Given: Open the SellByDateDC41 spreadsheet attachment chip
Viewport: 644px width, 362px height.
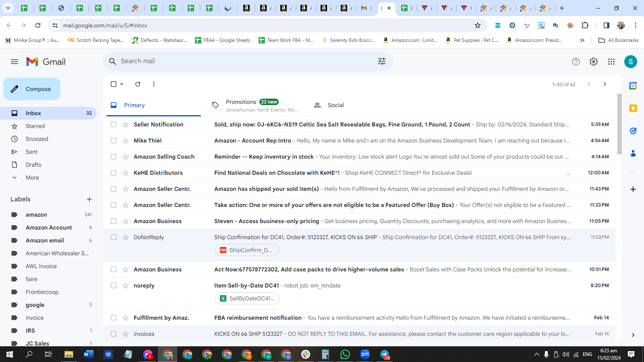Looking at the screenshot, I should tap(247, 298).
